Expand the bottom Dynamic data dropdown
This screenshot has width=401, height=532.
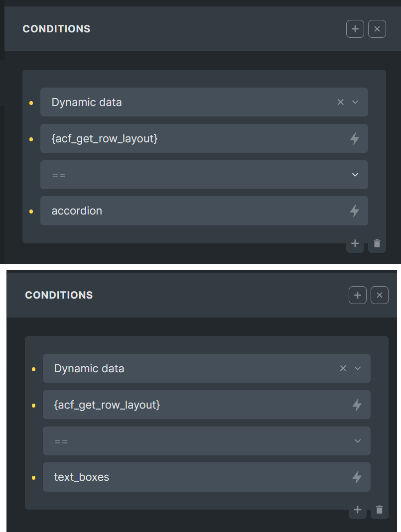pyautogui.click(x=358, y=368)
